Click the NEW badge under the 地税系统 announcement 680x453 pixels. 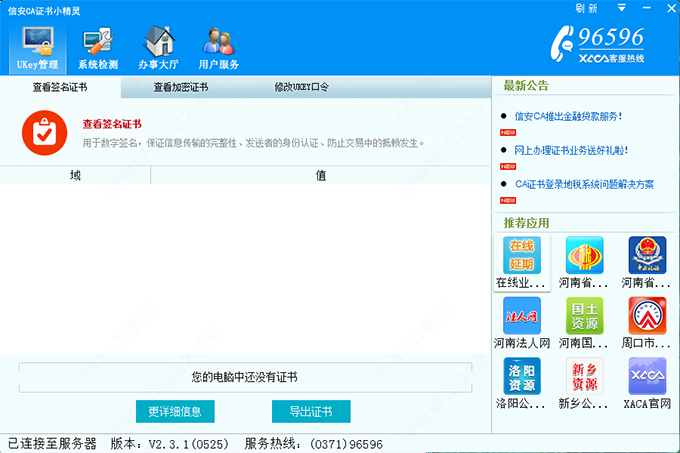508,201
